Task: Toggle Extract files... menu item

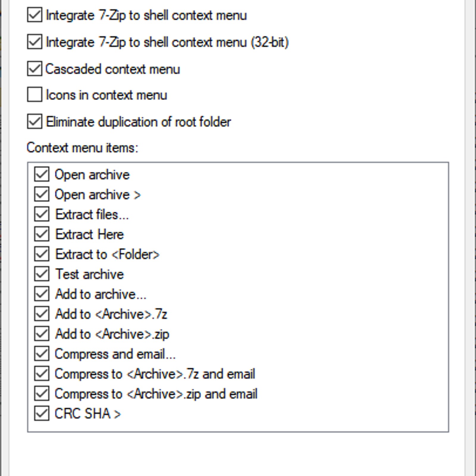Action: pos(42,214)
